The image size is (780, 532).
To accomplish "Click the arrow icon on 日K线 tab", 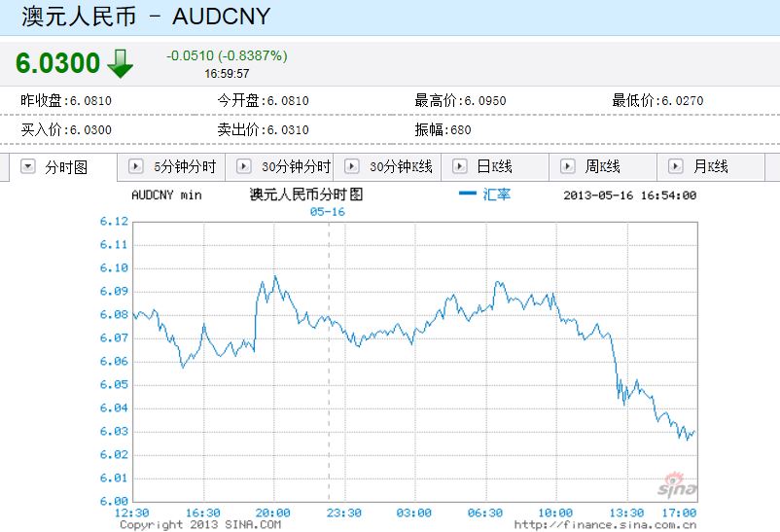I will pyautogui.click(x=459, y=166).
